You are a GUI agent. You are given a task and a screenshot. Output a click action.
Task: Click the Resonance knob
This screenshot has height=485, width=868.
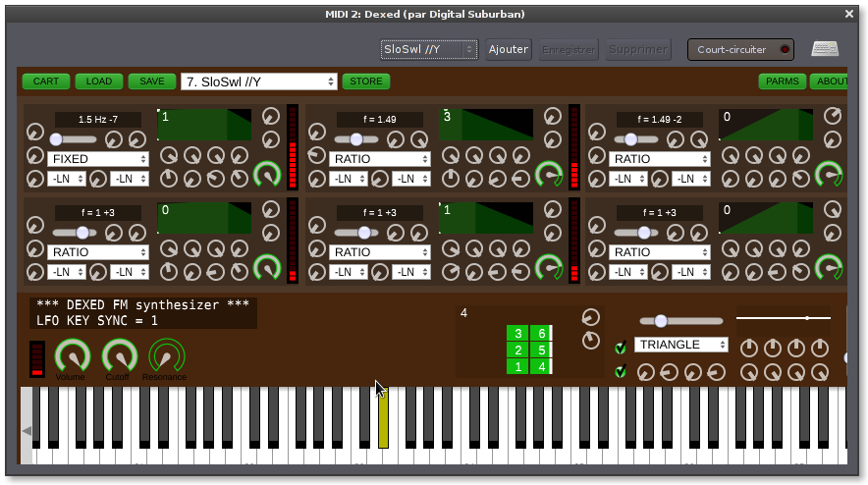[166, 355]
